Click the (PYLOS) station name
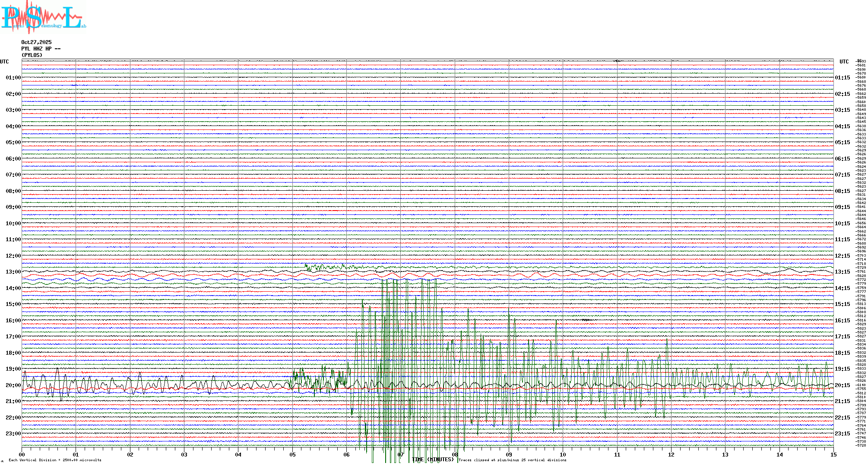868x466 pixels. pos(32,55)
